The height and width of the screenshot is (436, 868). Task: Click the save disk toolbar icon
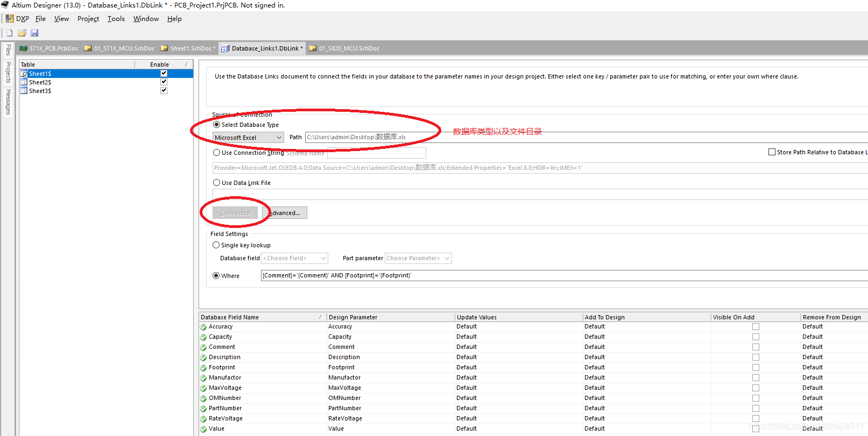(34, 33)
